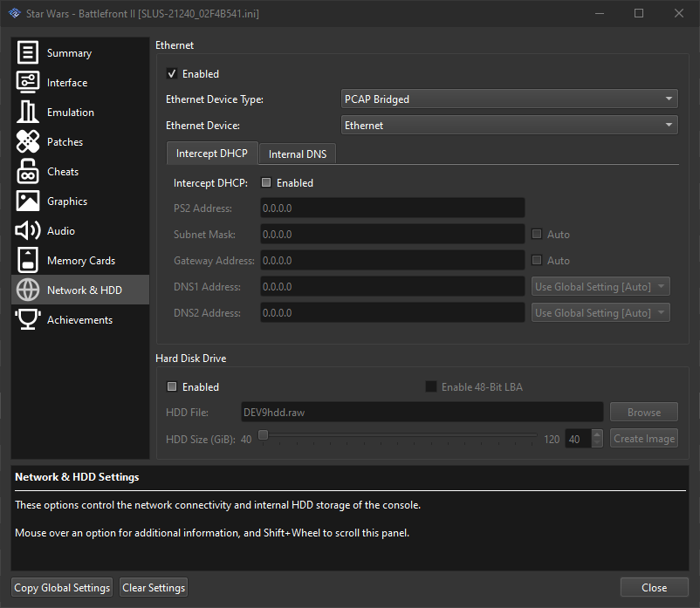
Task: Click the HDD Browse button
Action: [644, 413]
